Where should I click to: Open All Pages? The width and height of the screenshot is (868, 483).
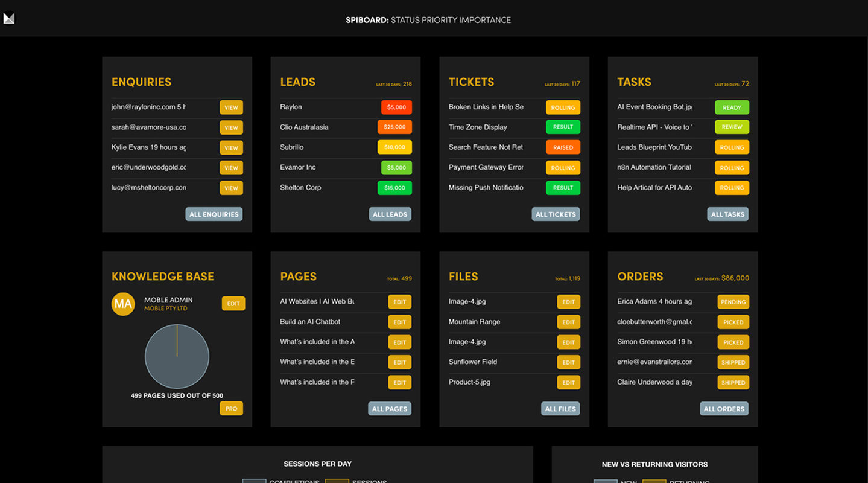pyautogui.click(x=390, y=409)
